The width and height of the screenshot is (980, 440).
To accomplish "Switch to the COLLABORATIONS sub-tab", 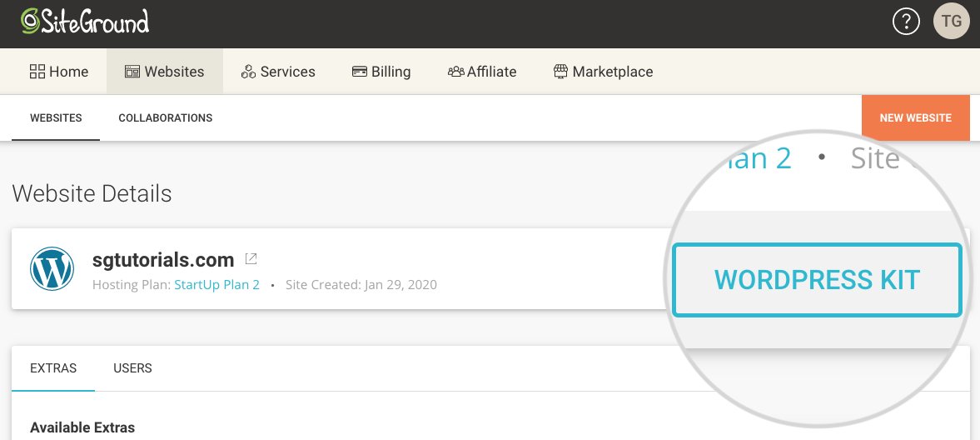I will tap(166, 117).
